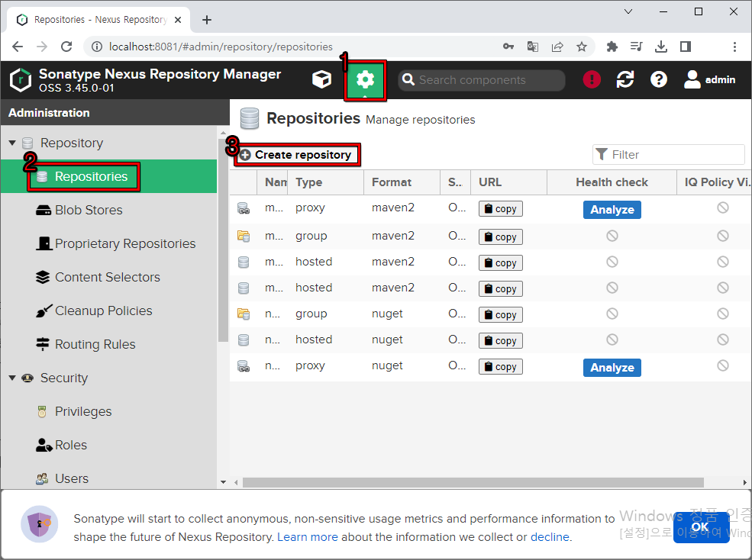
Task: Click the red system status alert icon
Action: click(592, 79)
